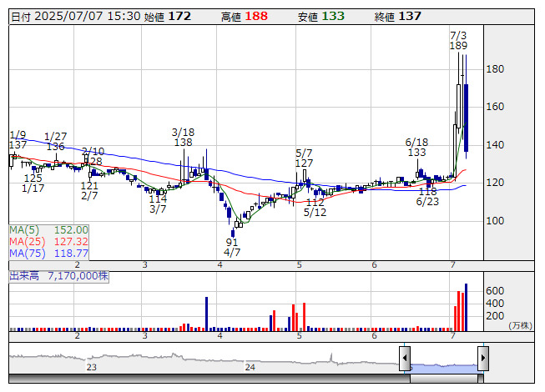The image size is (545, 392).
Task: Click the right range slider handle
Action: click(482, 359)
